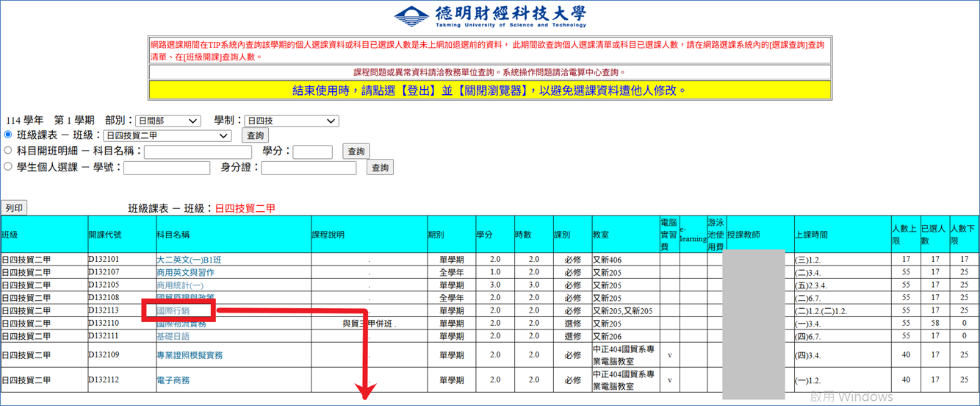Open the 專業證照模擬實務 course link
Screen dimensions: 980x406
click(x=190, y=355)
